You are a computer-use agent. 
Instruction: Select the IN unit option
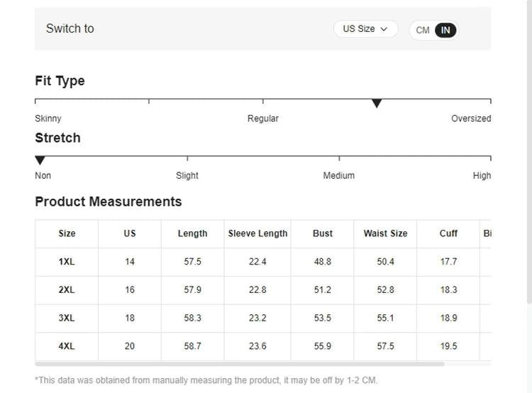point(445,31)
